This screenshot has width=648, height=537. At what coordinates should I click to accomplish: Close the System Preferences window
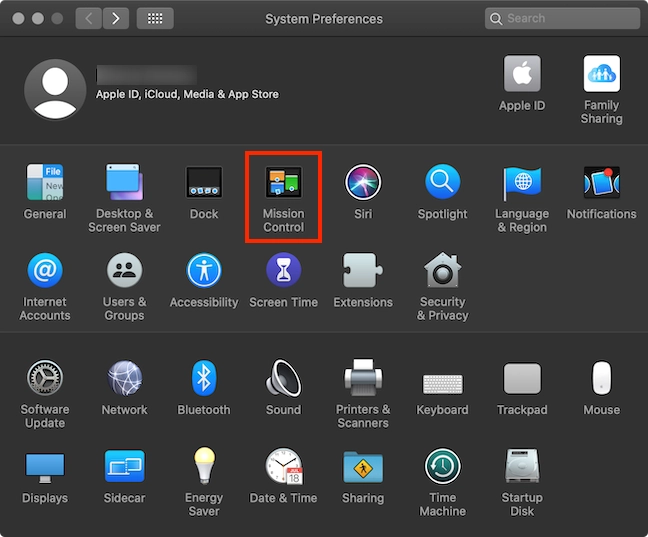click(18, 19)
